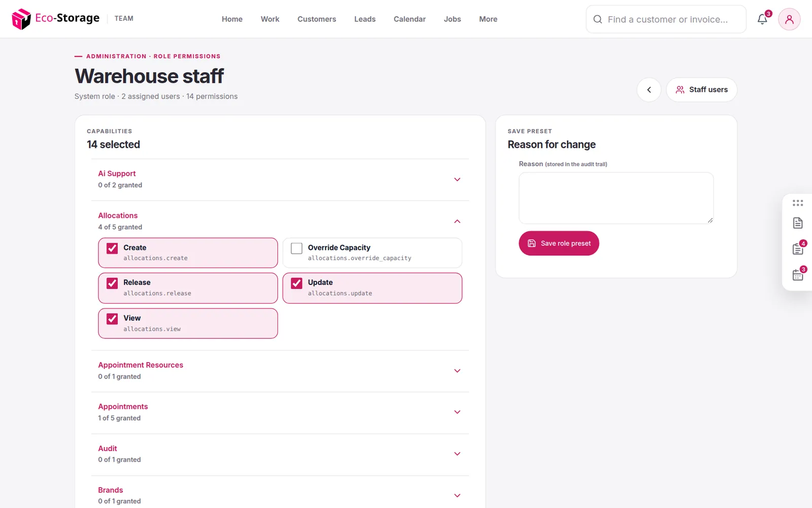Focus the customer or invoice search field
This screenshot has width=812, height=508.
(x=666, y=19)
